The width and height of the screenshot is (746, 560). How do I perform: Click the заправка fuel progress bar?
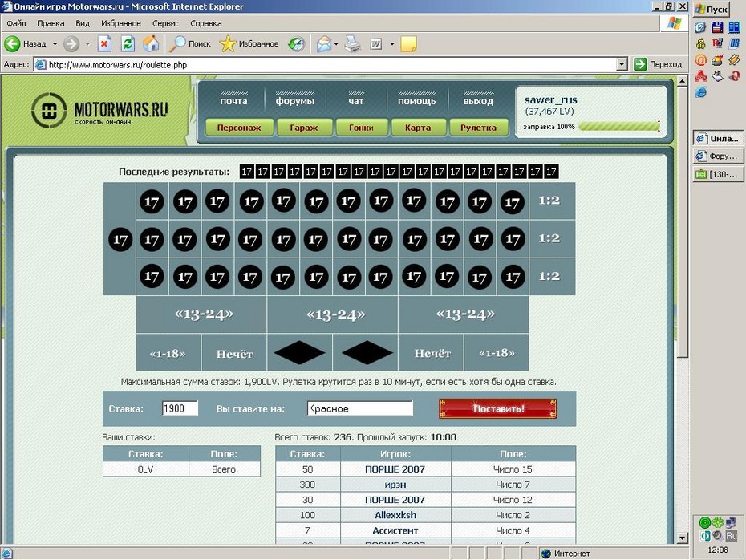(619, 127)
